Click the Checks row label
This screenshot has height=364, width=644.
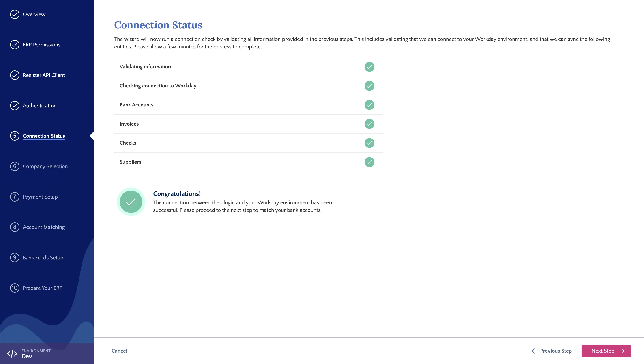(x=128, y=143)
